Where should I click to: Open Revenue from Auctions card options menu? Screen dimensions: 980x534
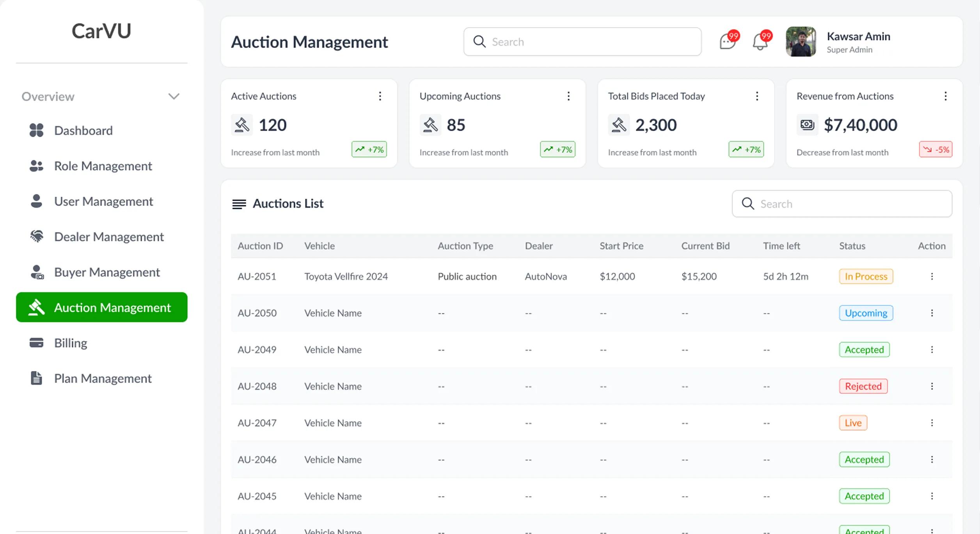pos(945,96)
